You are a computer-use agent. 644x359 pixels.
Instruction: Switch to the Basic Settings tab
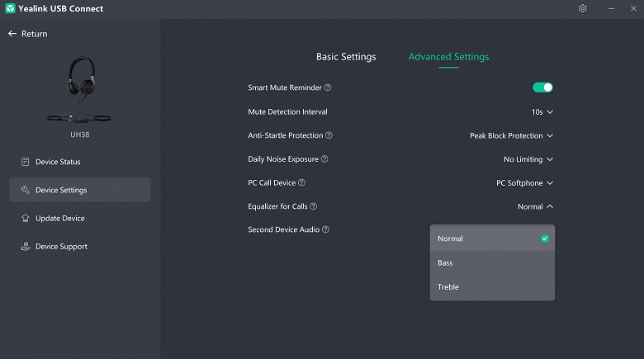(x=346, y=57)
